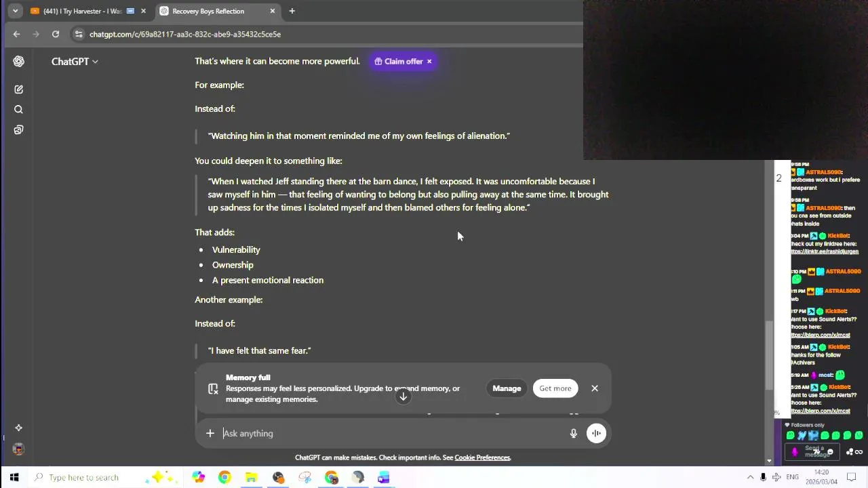Show hidden system tray icons
This screenshot has height=488, width=868.
750,478
